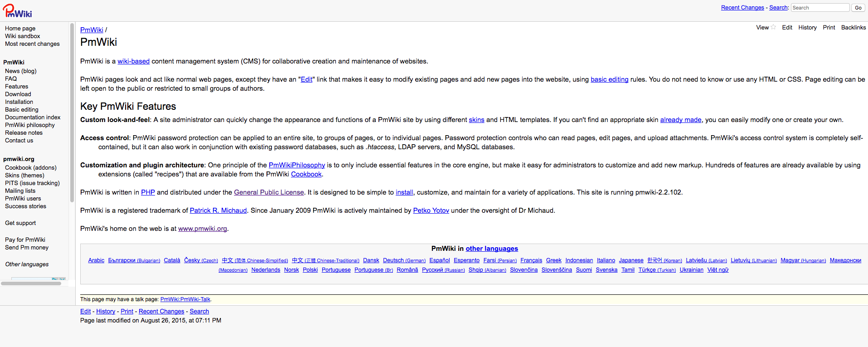Open Contact us in sidebar
This screenshot has height=347, width=868.
(x=19, y=141)
